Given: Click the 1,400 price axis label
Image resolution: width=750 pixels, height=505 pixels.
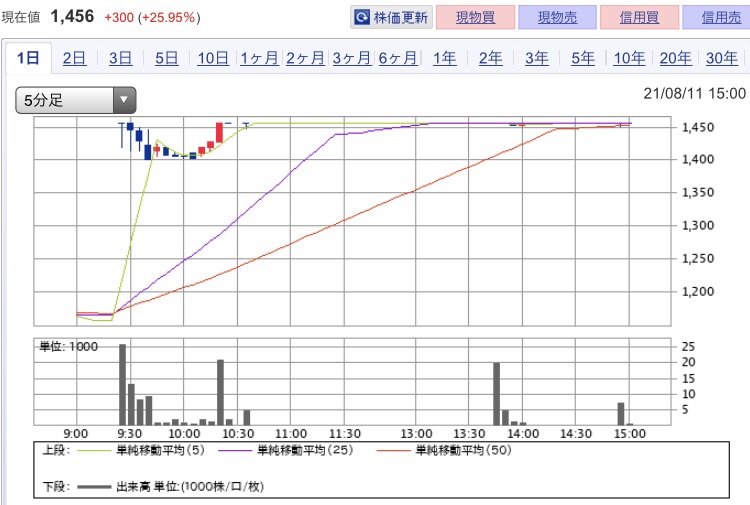Looking at the screenshot, I should (x=698, y=159).
